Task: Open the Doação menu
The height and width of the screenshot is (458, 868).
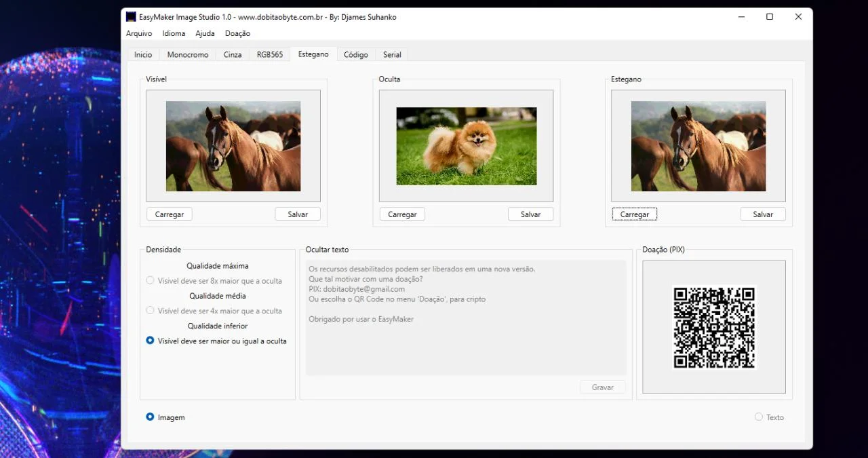Action: 237,33
